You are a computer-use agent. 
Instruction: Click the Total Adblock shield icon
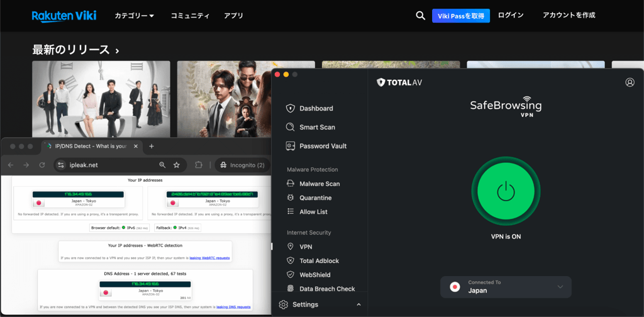[291, 260]
